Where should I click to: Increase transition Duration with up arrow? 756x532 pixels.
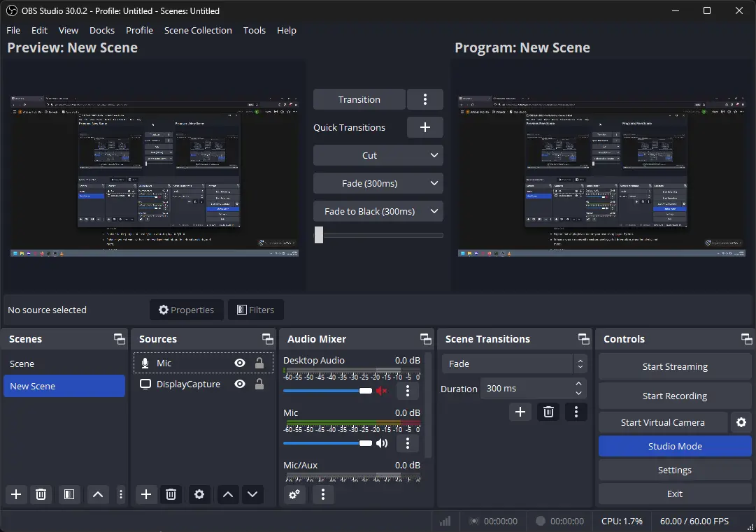(x=578, y=384)
